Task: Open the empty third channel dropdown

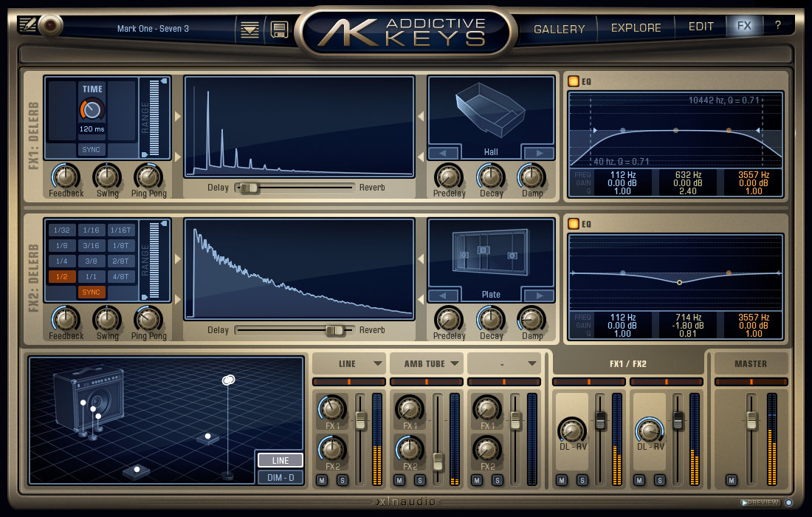Action: (x=531, y=363)
